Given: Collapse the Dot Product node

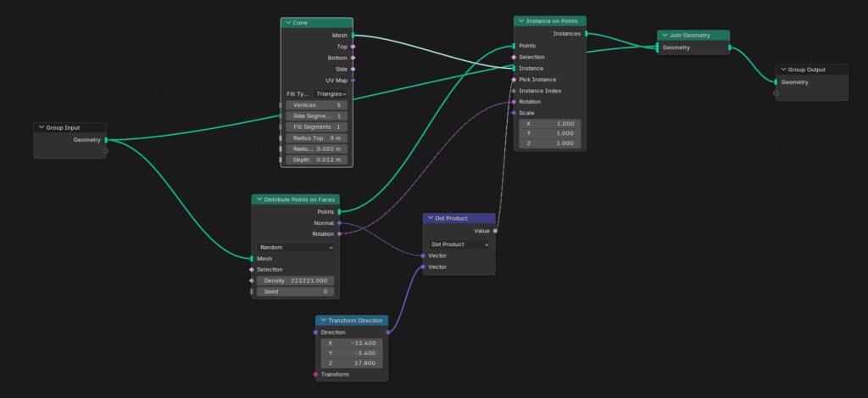Looking at the screenshot, I should tap(430, 218).
